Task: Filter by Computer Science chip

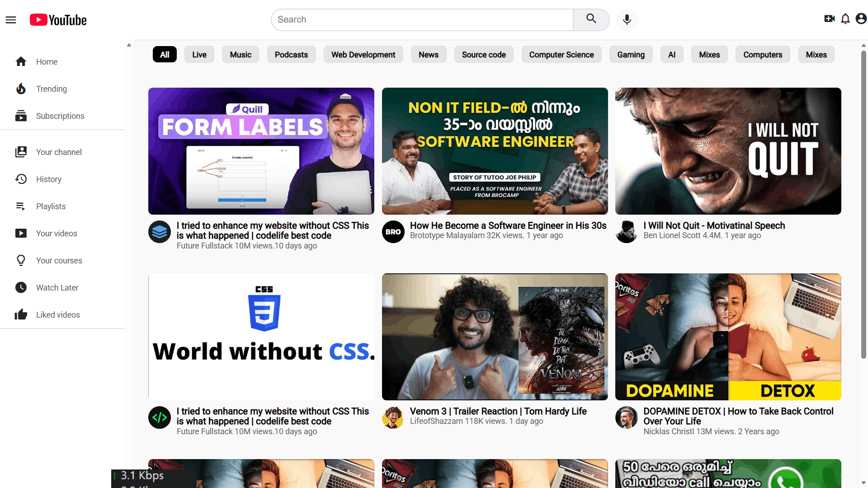Action: (x=561, y=55)
